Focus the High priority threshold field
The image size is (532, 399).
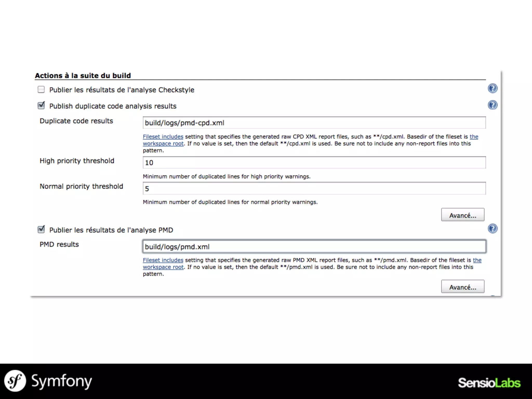coord(314,163)
